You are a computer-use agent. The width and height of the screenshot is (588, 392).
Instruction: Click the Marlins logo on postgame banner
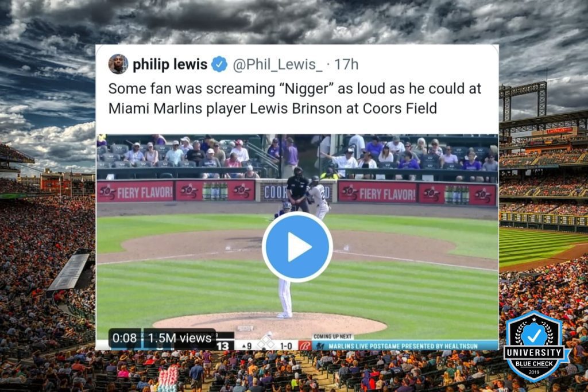click(x=320, y=346)
